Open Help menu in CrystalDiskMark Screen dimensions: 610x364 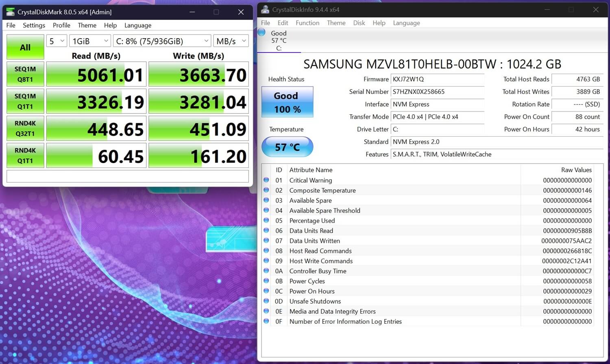(110, 25)
